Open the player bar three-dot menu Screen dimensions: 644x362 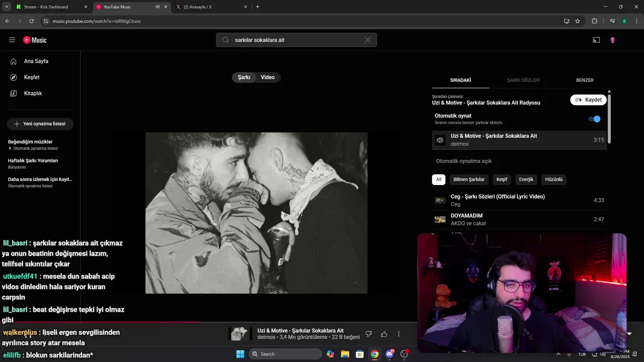click(399, 334)
